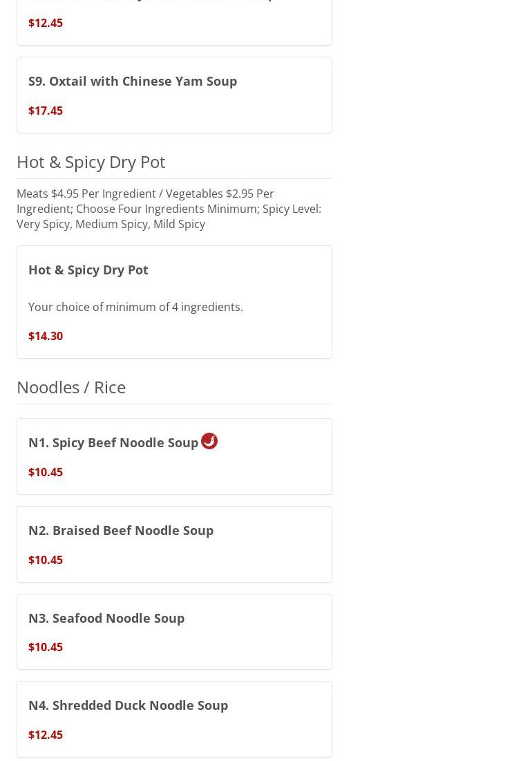The width and height of the screenshot is (532, 761).
Task: Open N2. Braised Beef Noodle Soup
Action: 121,530
